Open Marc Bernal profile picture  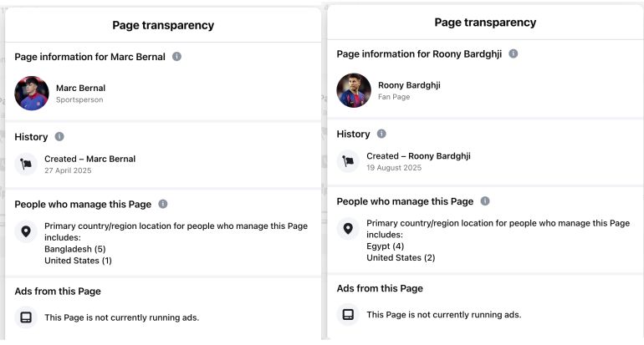point(32,94)
